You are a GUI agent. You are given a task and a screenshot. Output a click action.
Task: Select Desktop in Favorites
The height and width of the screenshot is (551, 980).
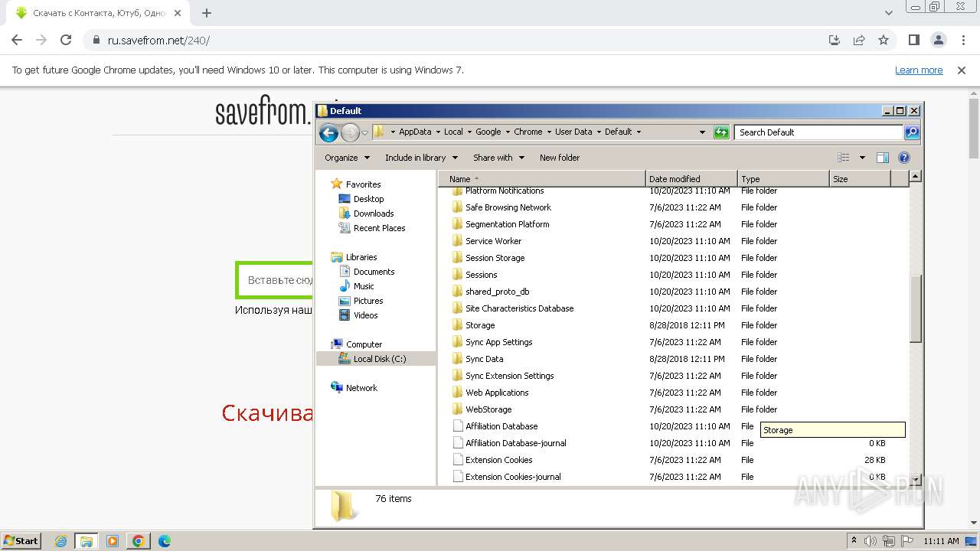368,199
